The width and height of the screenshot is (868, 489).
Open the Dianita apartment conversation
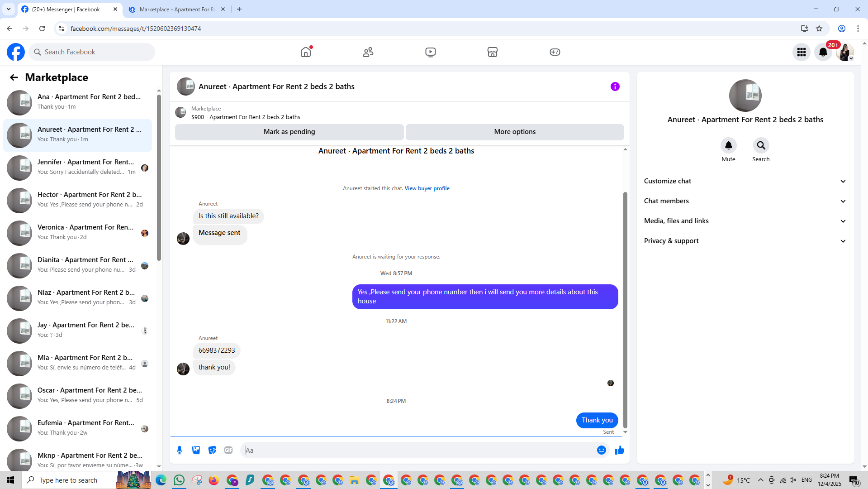coord(78,265)
